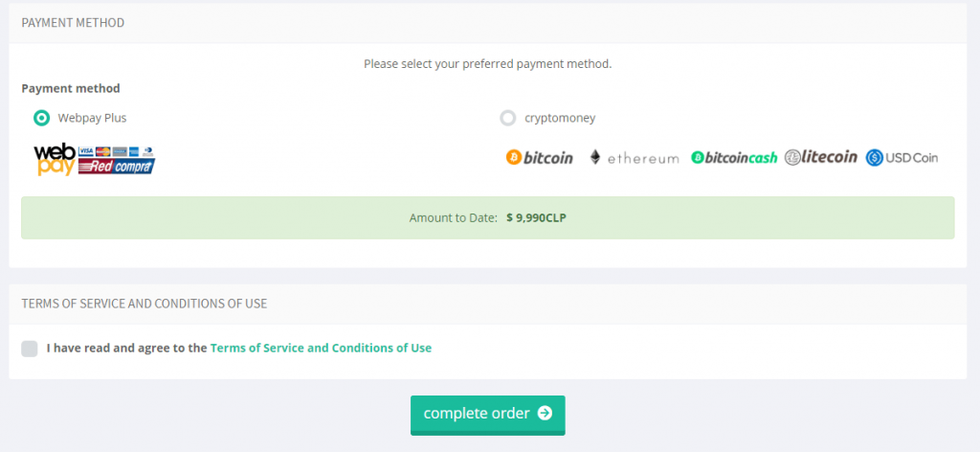Image resolution: width=980 pixels, height=452 pixels.
Task: Click the arrow icon in complete order
Action: tap(545, 414)
